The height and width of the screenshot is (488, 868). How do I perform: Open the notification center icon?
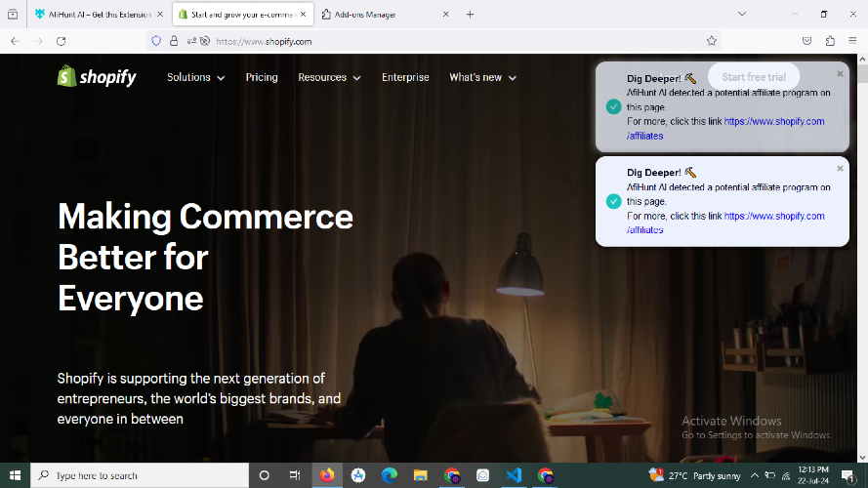pyautogui.click(x=847, y=475)
